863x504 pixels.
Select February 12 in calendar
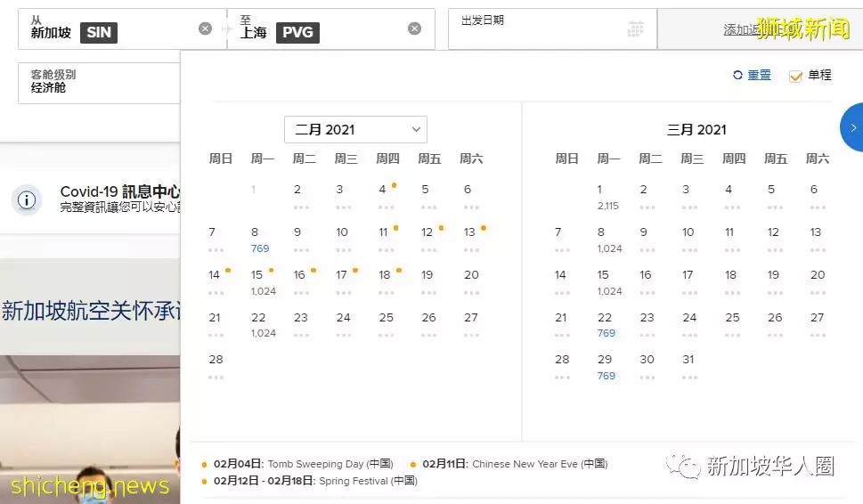coord(429,240)
